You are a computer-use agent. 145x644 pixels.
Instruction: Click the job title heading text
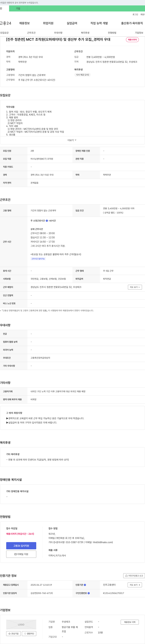click(x=58, y=39)
